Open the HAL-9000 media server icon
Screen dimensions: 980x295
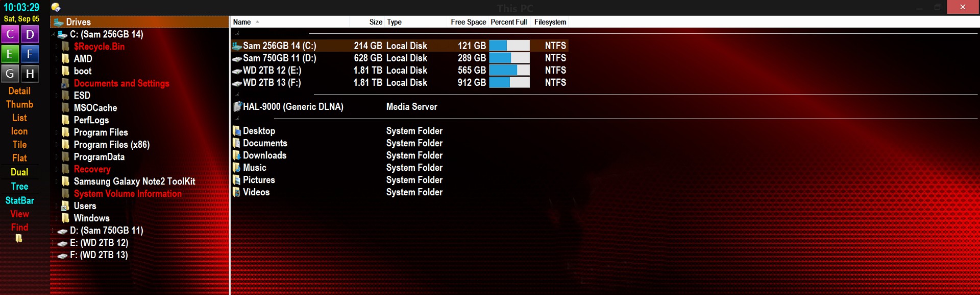click(237, 107)
